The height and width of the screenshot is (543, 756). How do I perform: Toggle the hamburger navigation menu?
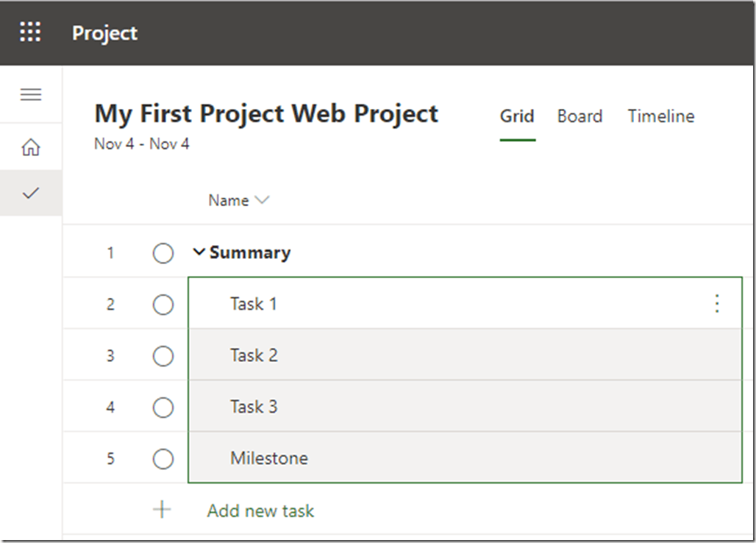pos(31,95)
